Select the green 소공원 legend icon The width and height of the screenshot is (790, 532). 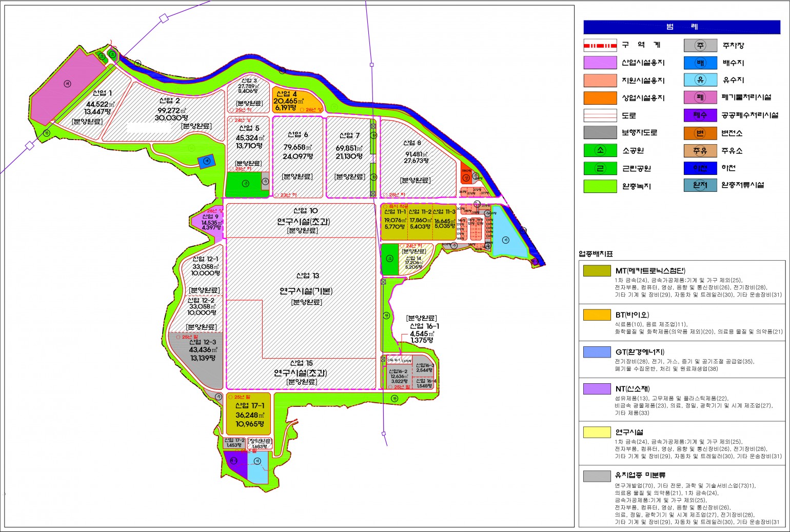(x=600, y=151)
